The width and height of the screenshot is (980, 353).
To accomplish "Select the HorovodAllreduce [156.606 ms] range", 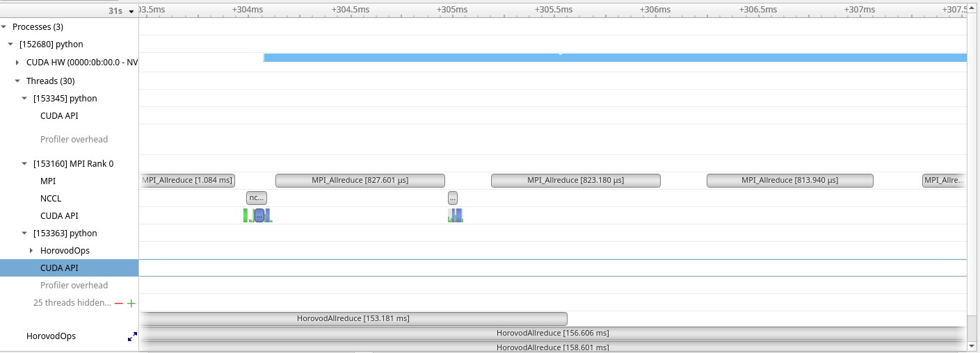I will (553, 333).
